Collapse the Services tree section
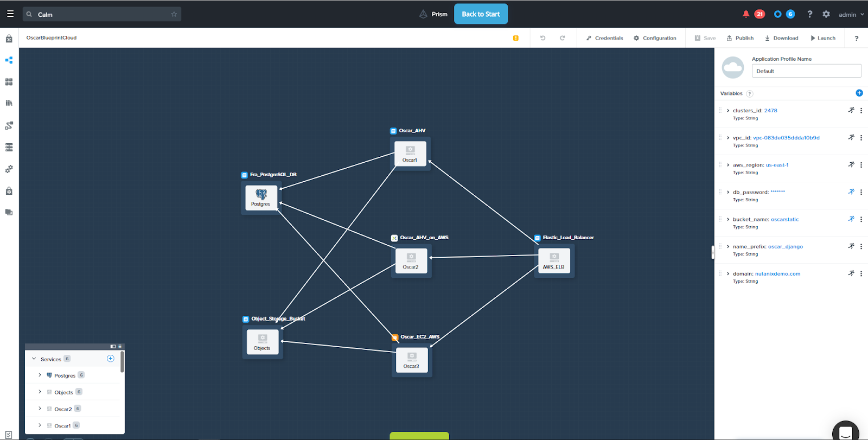The height and width of the screenshot is (440, 868). [34, 359]
